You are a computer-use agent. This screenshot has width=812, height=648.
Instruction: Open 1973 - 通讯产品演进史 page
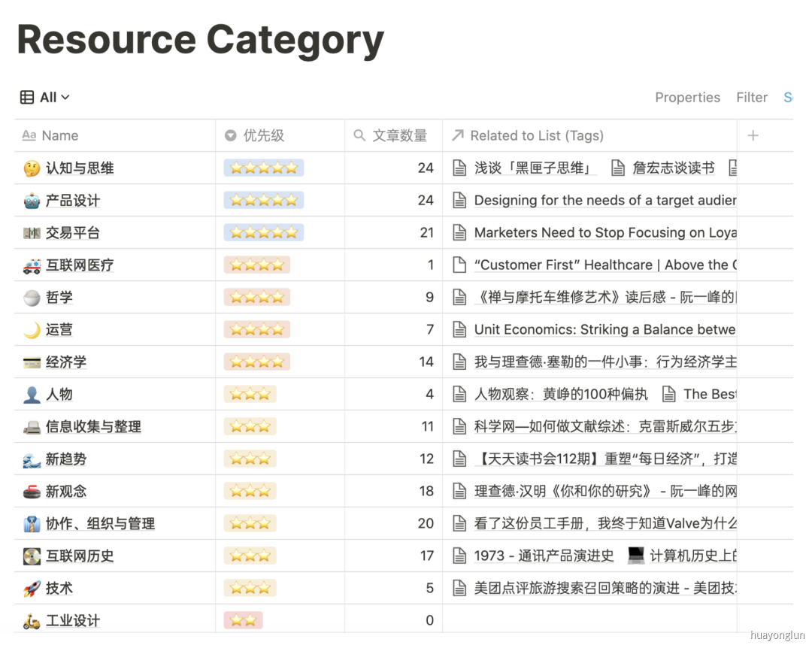click(544, 556)
